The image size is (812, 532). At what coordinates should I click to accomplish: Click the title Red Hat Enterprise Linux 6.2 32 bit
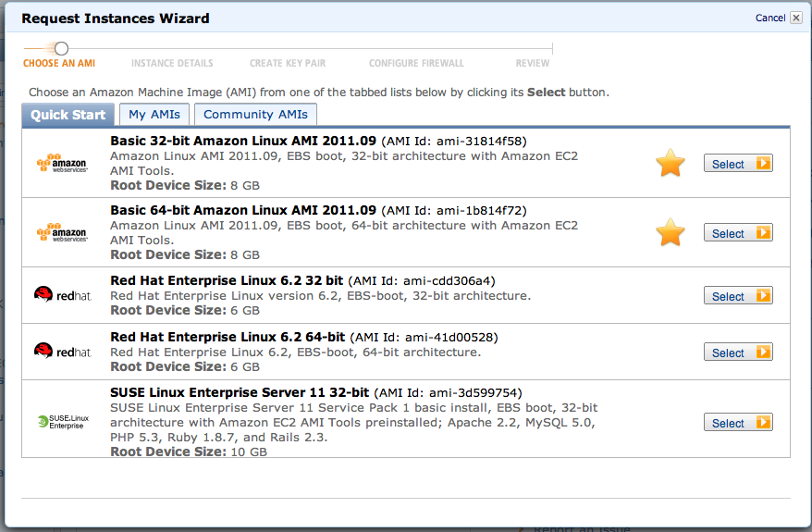(x=227, y=280)
